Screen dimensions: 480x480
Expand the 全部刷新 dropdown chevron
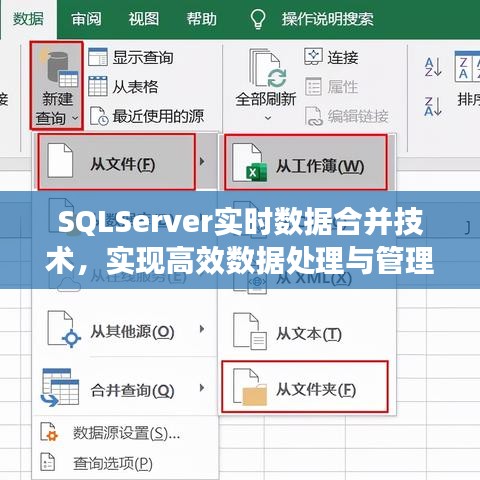268,118
